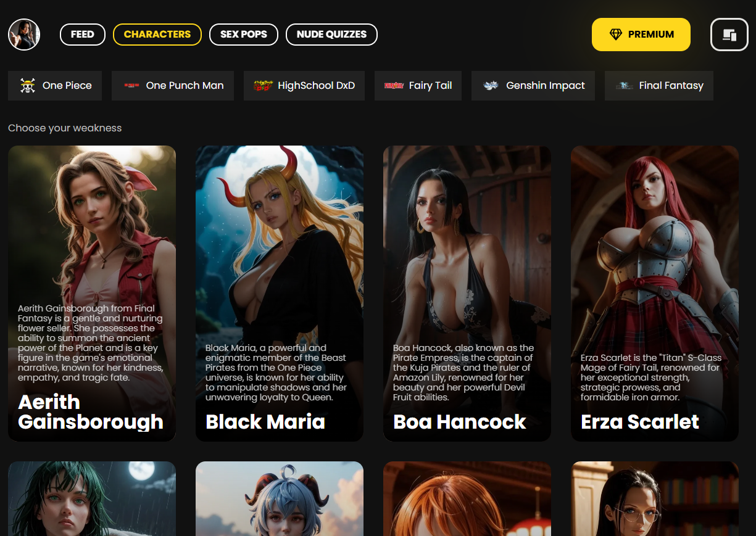
Task: Click the One Punch Man logo icon
Action: (131, 86)
